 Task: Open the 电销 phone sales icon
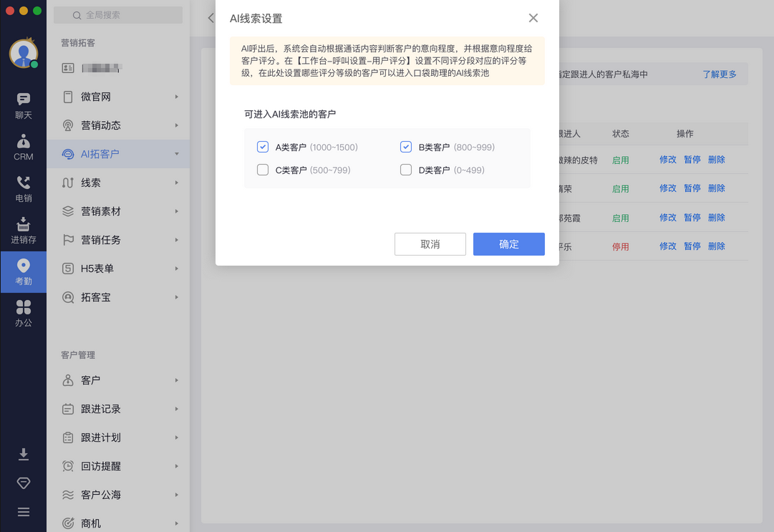click(23, 189)
